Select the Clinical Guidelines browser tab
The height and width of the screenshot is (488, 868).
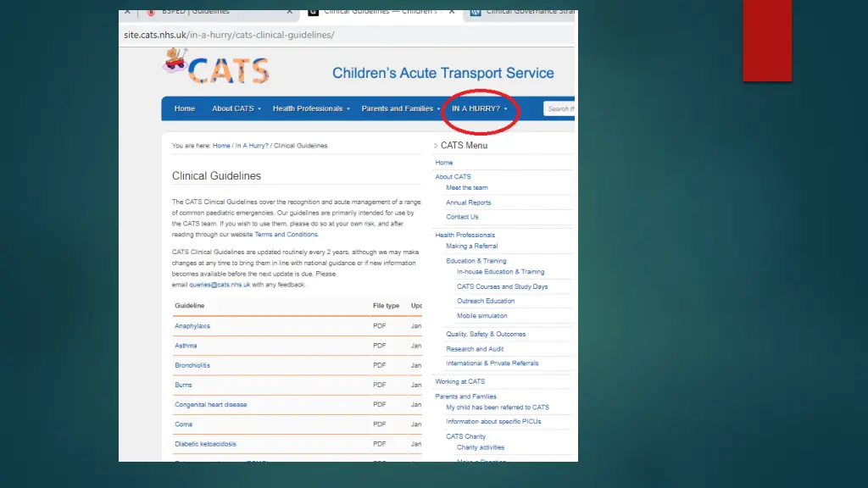pyautogui.click(x=381, y=12)
